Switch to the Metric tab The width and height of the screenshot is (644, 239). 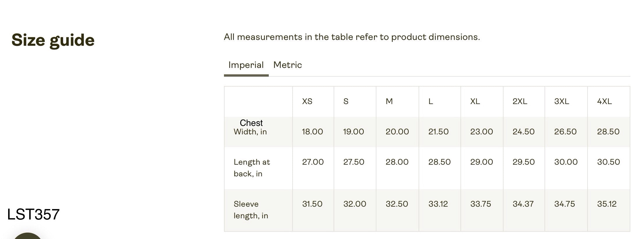point(287,65)
